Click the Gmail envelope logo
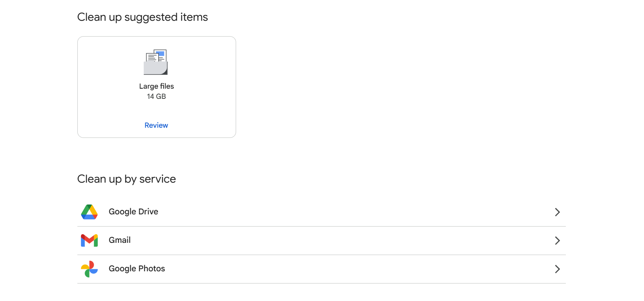Image resolution: width=644 pixels, height=301 pixels. coord(89,240)
